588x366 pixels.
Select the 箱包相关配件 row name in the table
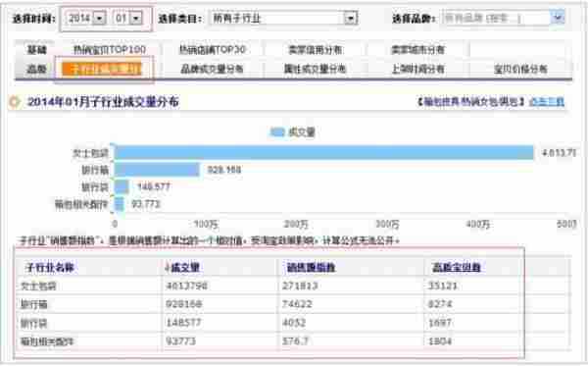(47, 341)
